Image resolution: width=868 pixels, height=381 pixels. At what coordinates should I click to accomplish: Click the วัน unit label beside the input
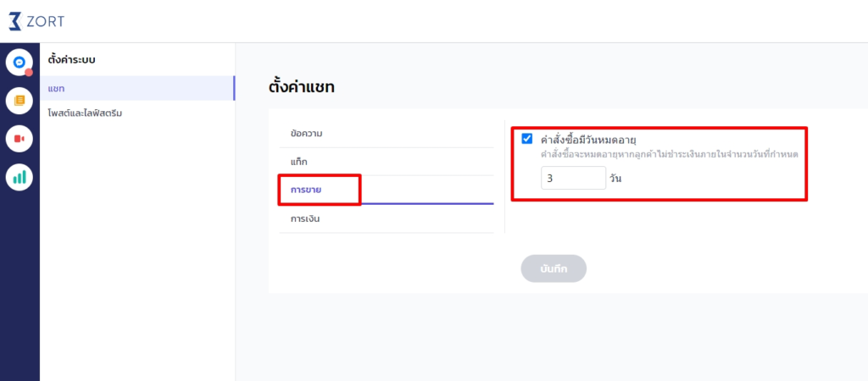click(x=616, y=179)
